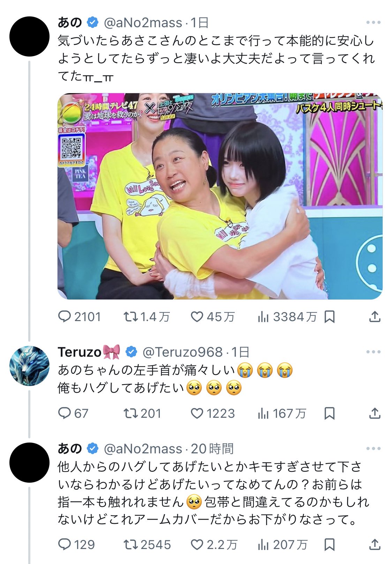The width and height of the screenshot is (392, 564).
Task: Open the TV screenshot image in the tweet
Action: (x=220, y=196)
